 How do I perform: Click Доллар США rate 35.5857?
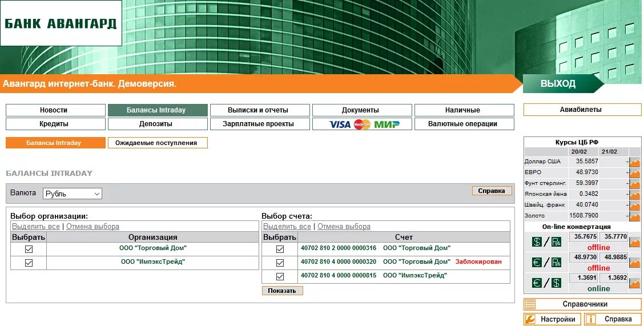(x=586, y=162)
